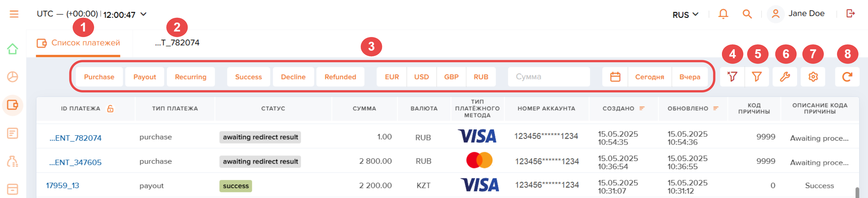Click the logout icon
868x198 pixels.
850,13
